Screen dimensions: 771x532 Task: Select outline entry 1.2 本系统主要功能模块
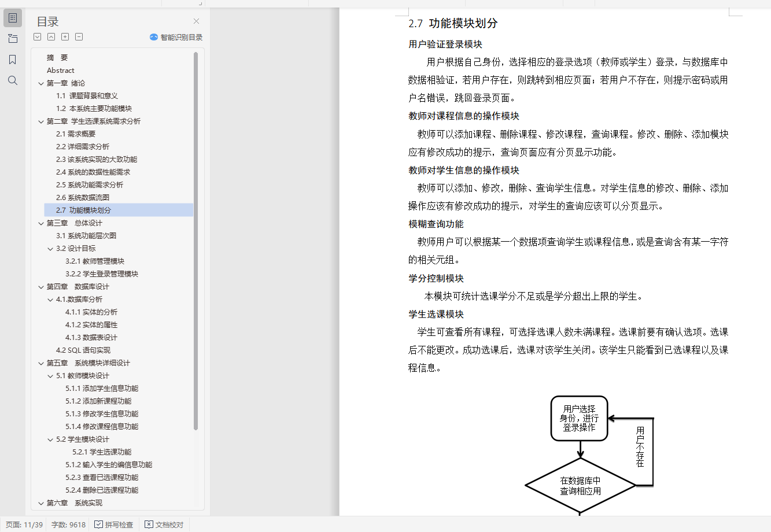click(x=94, y=109)
